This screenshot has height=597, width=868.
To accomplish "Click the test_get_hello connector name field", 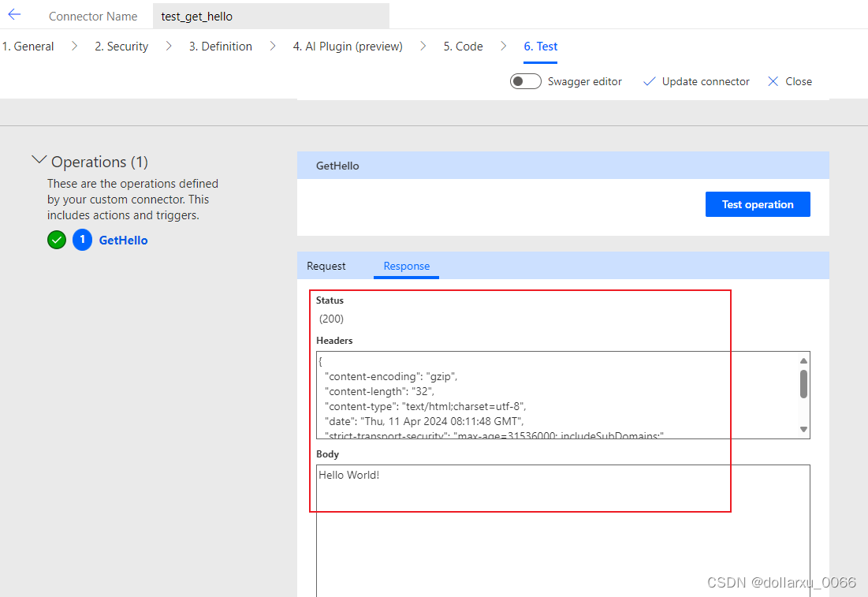I will pos(272,15).
